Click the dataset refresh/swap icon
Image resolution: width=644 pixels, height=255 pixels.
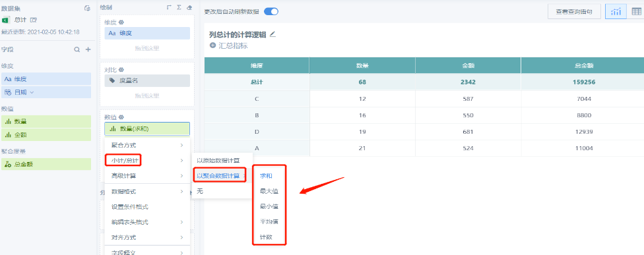(87, 8)
